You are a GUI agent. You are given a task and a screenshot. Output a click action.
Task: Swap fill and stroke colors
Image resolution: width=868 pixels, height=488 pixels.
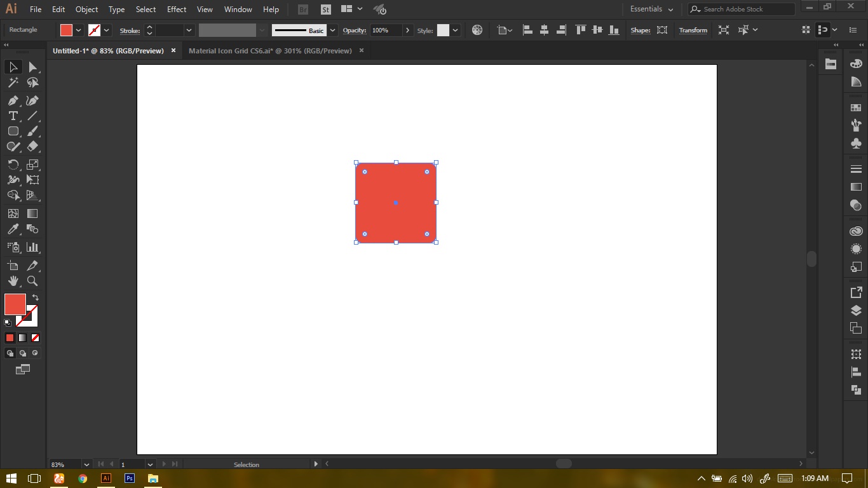pyautogui.click(x=36, y=297)
